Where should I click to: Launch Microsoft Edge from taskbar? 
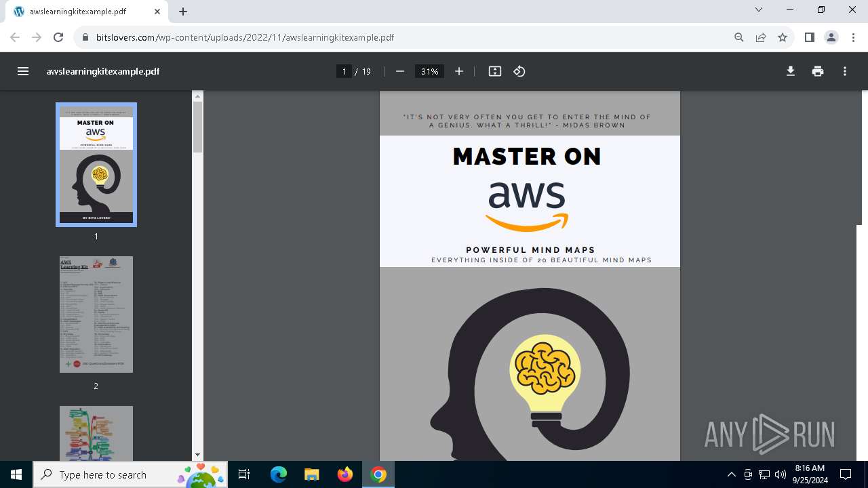click(279, 474)
